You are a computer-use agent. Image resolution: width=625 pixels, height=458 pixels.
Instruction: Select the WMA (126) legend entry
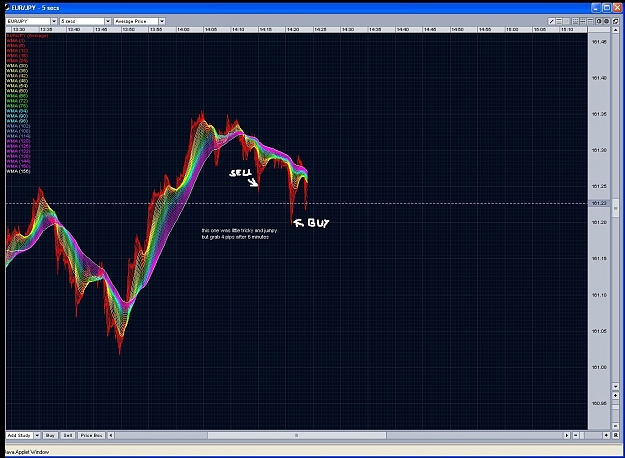pos(18,146)
